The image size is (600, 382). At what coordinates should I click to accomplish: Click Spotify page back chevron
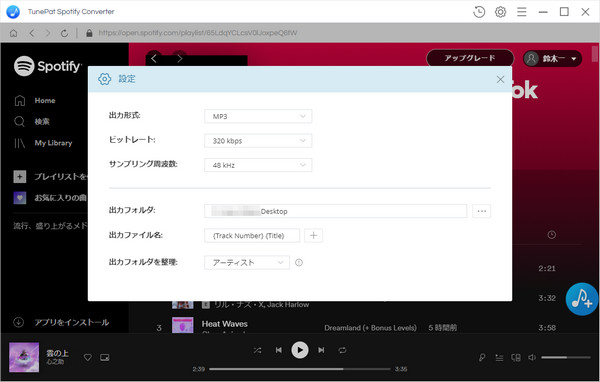[154, 59]
